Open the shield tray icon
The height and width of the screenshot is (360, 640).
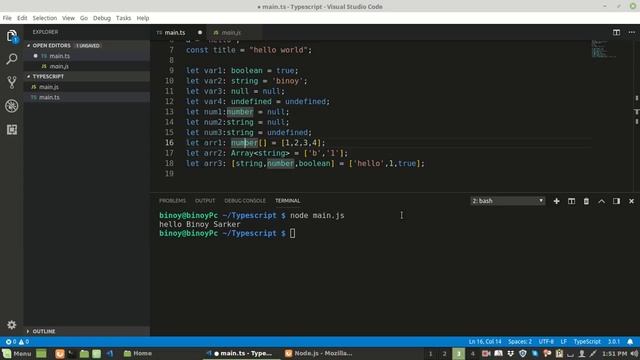[x=522, y=353]
